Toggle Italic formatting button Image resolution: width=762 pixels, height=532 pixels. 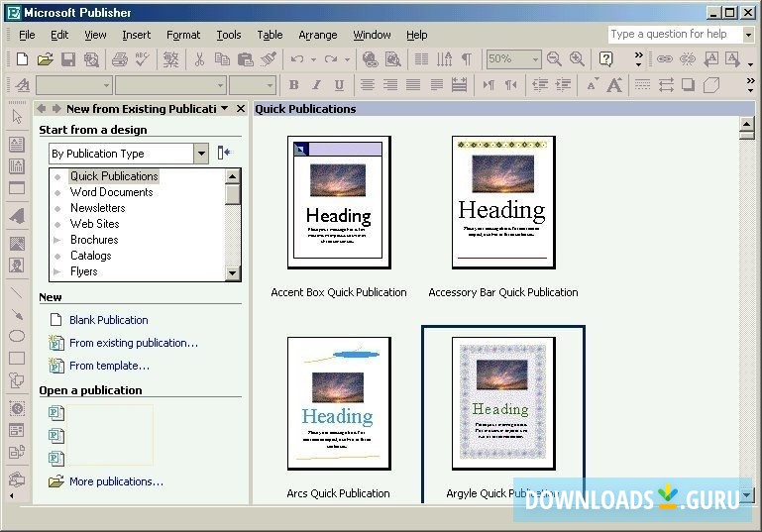pos(316,85)
